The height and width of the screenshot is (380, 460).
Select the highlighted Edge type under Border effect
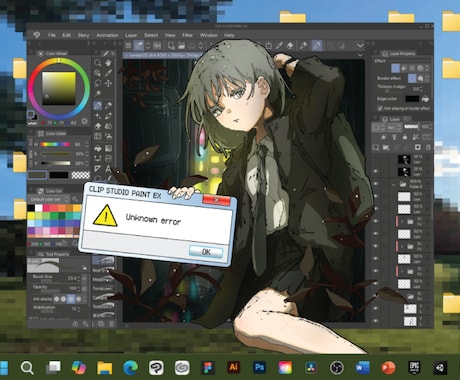click(x=412, y=78)
